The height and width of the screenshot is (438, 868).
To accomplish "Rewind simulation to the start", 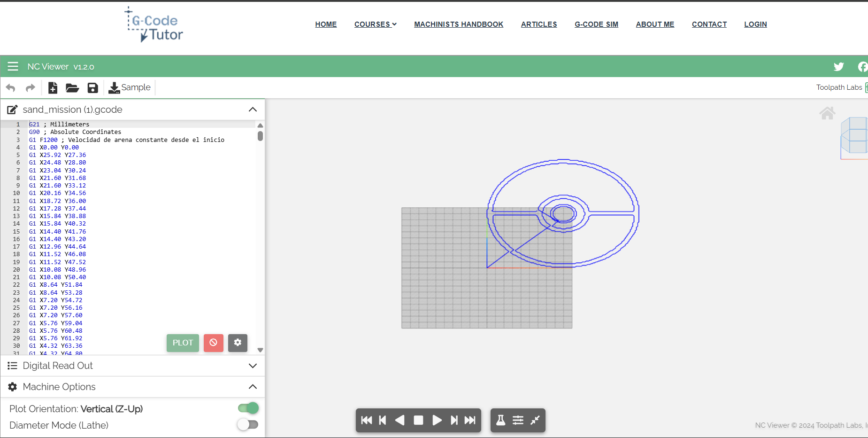I will [367, 420].
